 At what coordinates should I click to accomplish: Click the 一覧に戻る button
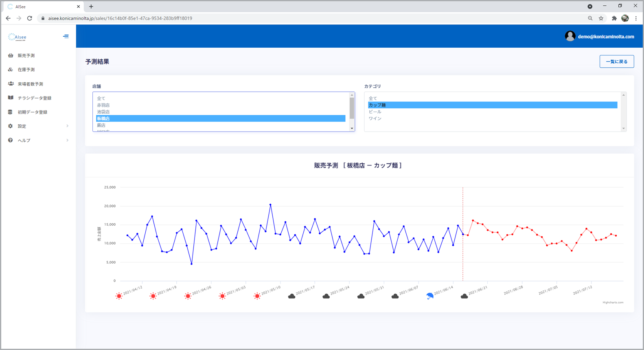pos(616,62)
